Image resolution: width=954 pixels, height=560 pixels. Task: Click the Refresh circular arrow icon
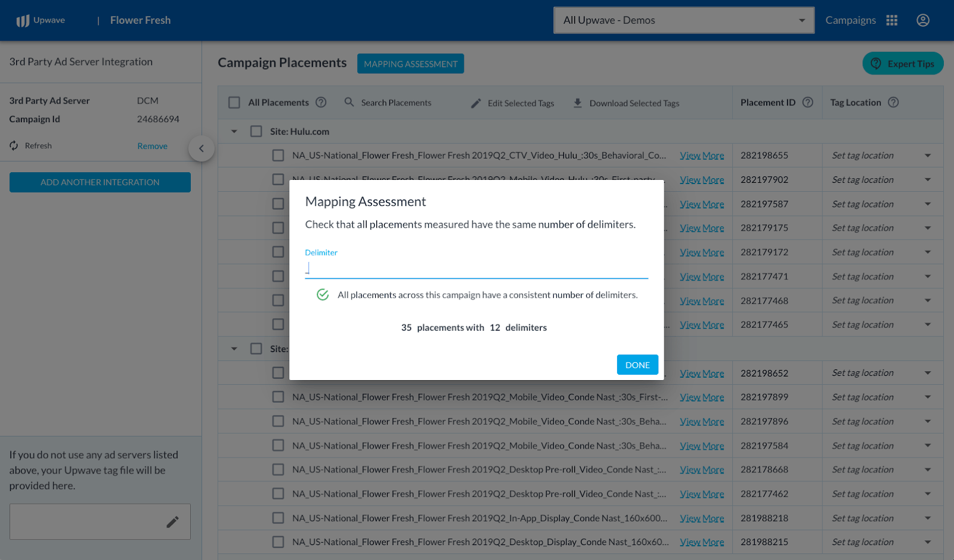[14, 145]
